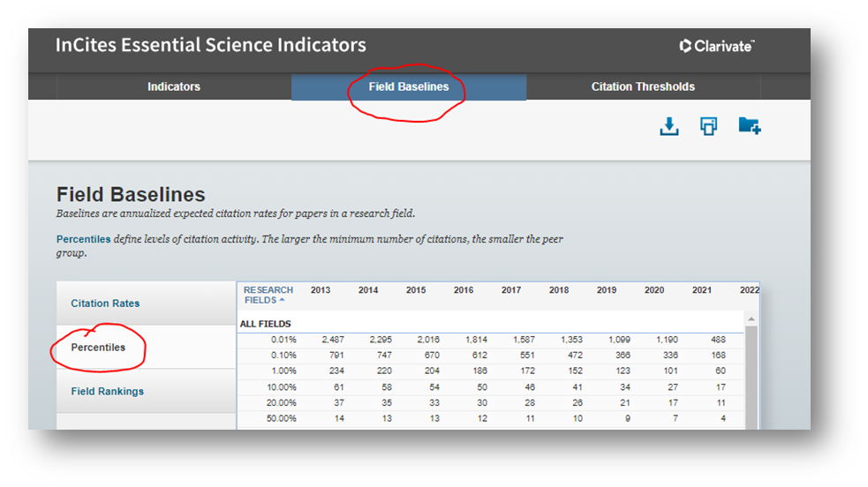Select Citation Rates in the left panel
The image size is (868, 487).
tap(105, 303)
